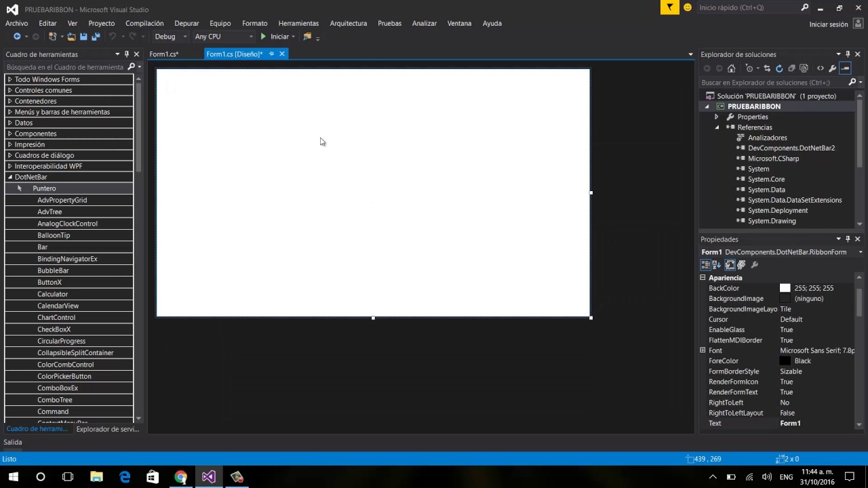Select the AdvTree toolbox control
The image size is (868, 488).
[50, 211]
